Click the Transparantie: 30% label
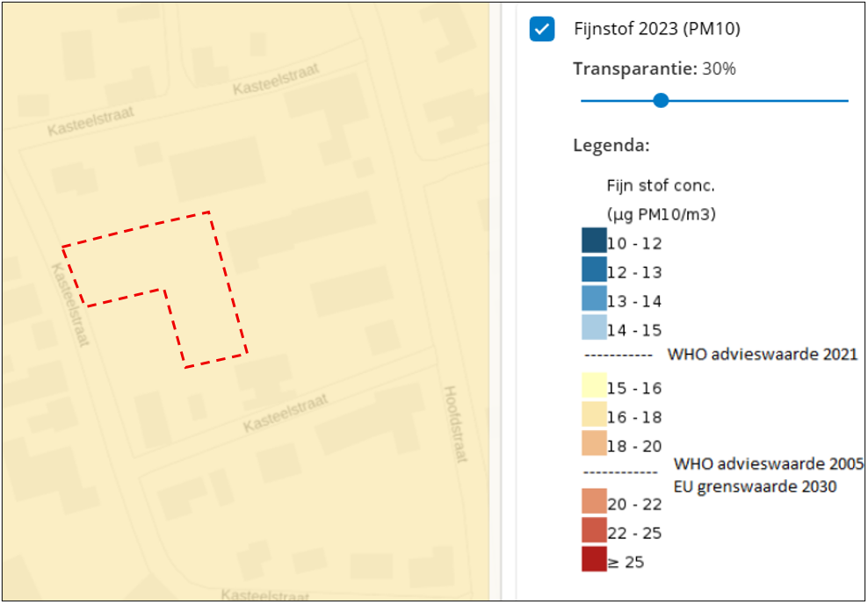 click(655, 69)
